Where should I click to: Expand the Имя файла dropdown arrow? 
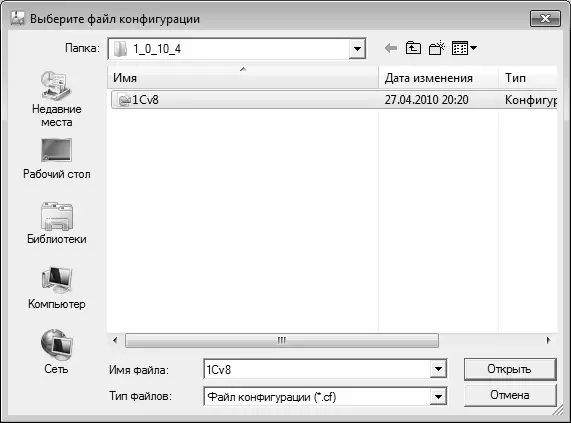click(438, 369)
